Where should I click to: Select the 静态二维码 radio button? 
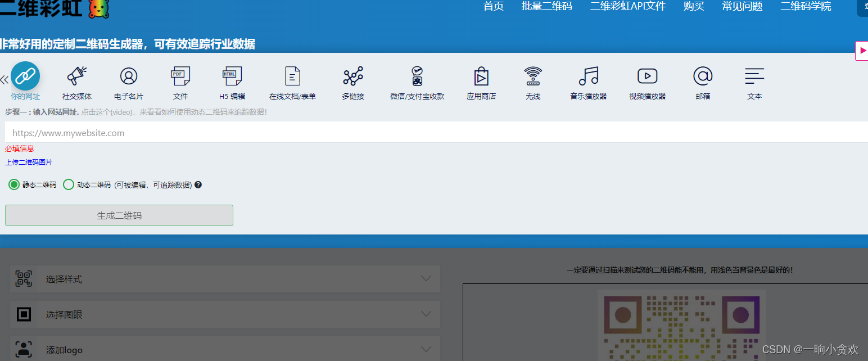click(x=13, y=184)
